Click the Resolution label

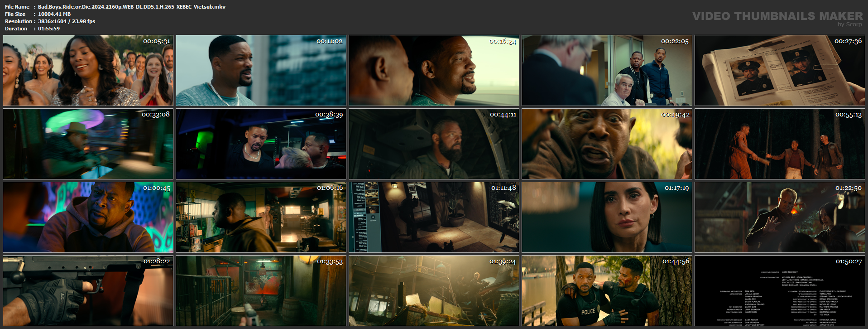click(x=19, y=21)
